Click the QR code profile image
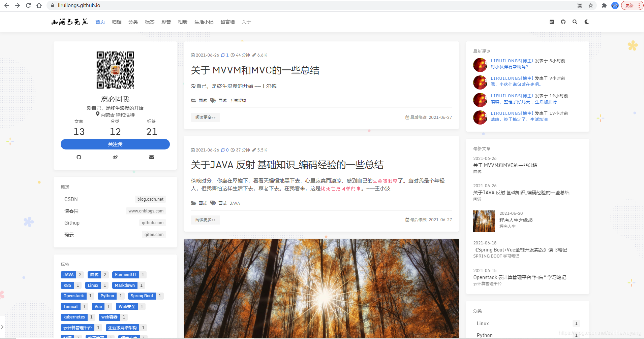Screen dimensions: 644x339 [115, 70]
